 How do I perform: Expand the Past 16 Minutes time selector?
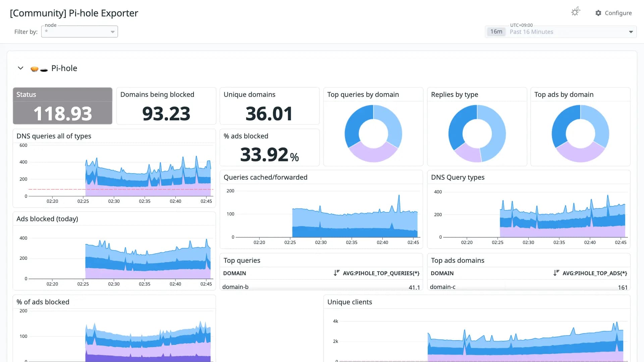point(561,32)
